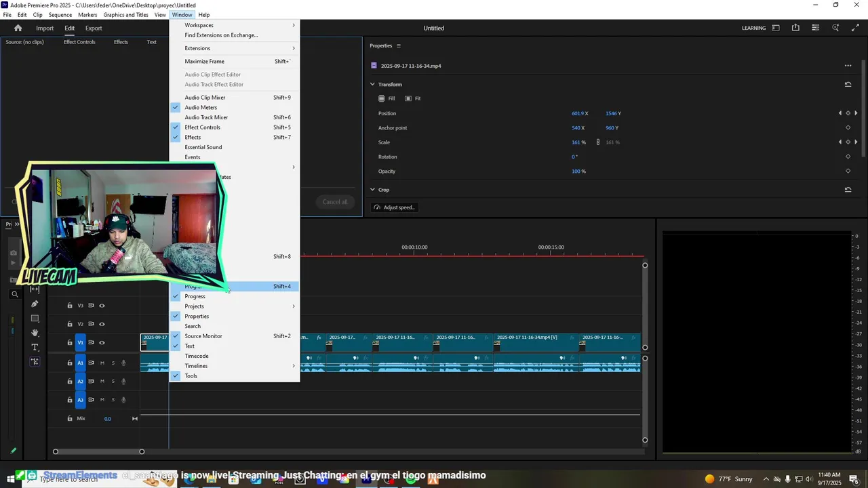
Task: Switch to the Import tab
Action: pyautogui.click(x=45, y=28)
